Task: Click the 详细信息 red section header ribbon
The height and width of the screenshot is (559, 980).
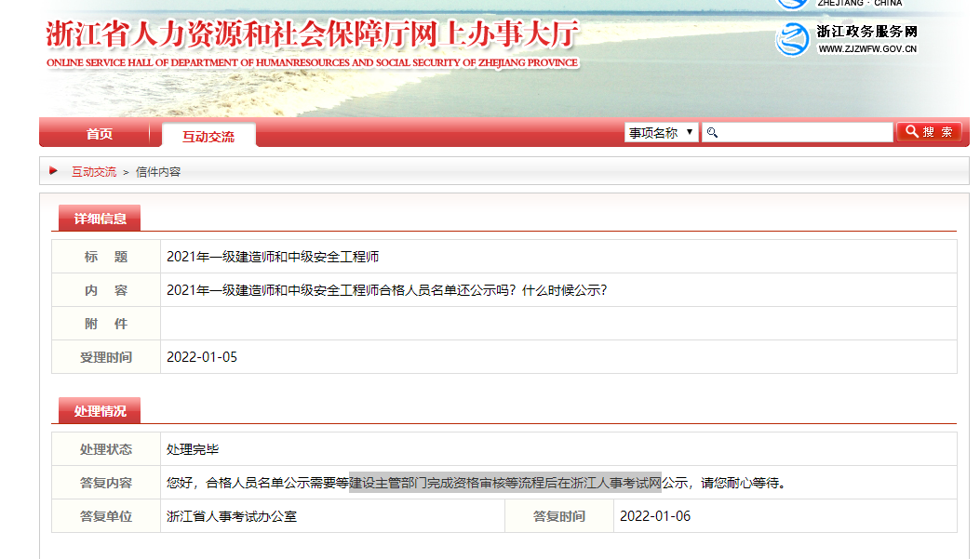Action: 99,218
